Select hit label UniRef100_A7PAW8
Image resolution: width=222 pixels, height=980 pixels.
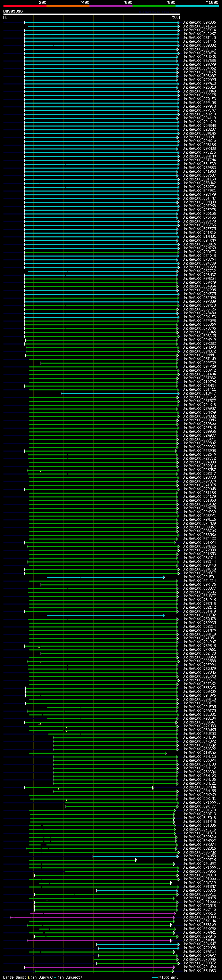199,488
